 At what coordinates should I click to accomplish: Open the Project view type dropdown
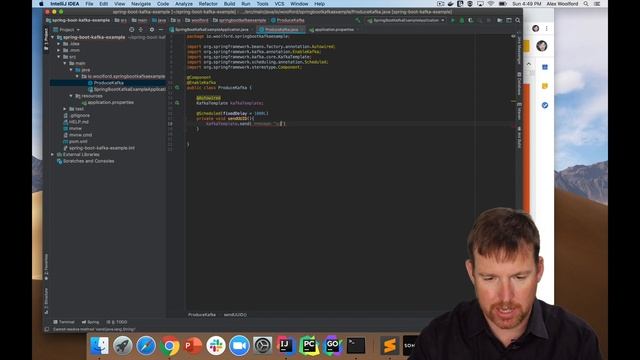click(x=67, y=29)
